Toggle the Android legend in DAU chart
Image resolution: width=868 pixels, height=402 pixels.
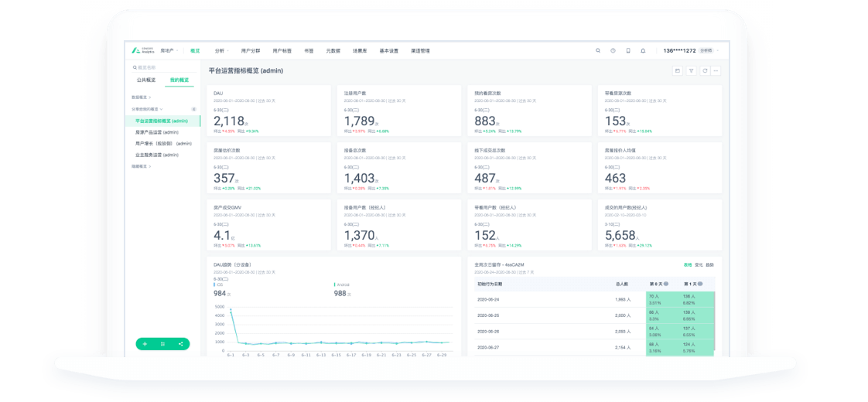[x=340, y=284]
